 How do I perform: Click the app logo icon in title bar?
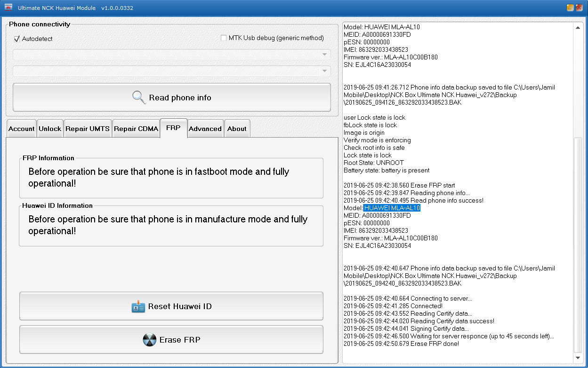(8, 8)
